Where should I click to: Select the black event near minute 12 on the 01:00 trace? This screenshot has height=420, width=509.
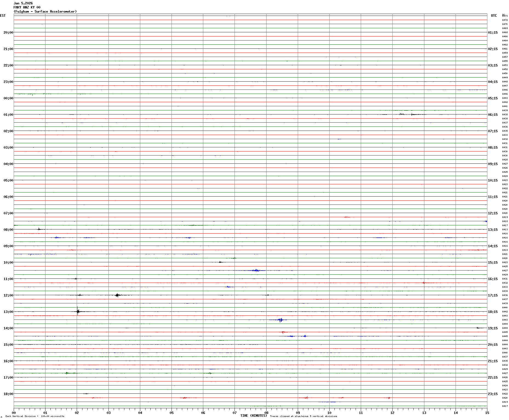point(402,114)
